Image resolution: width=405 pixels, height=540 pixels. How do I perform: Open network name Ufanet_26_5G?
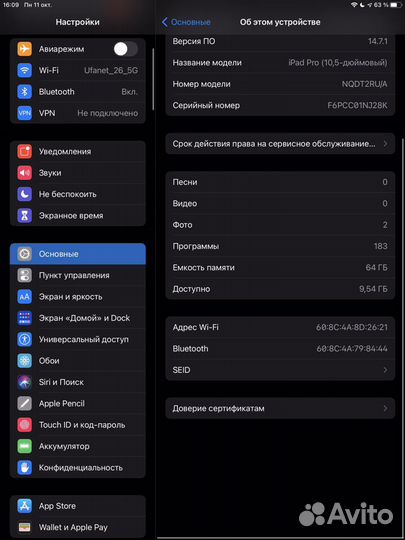(x=111, y=71)
